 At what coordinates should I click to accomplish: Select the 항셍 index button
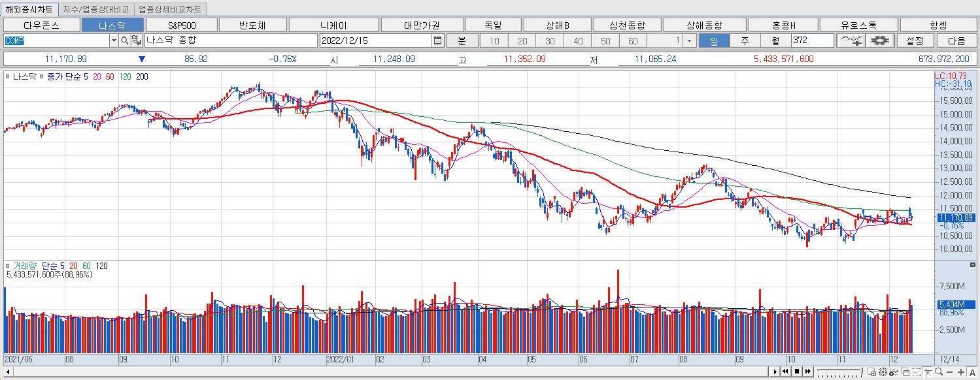click(x=938, y=25)
